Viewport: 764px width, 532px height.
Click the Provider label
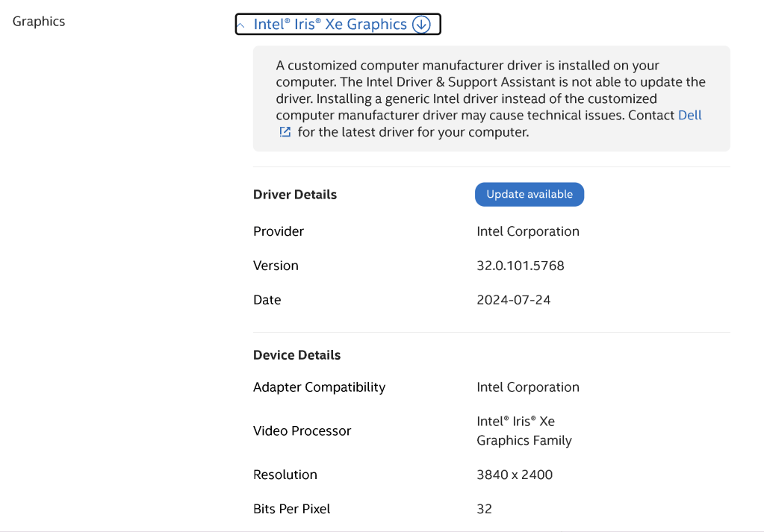279,231
